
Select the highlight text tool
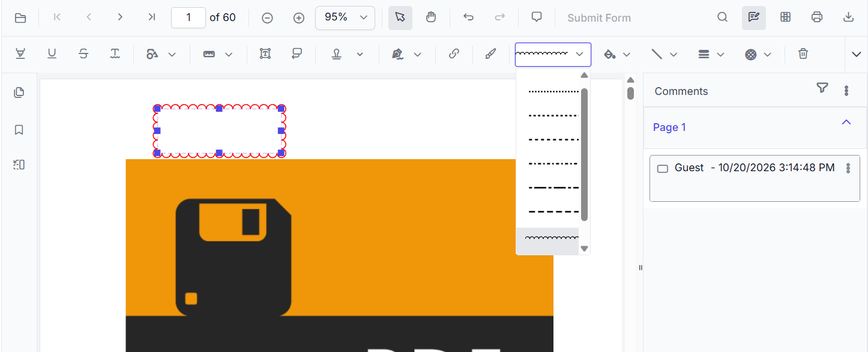20,54
